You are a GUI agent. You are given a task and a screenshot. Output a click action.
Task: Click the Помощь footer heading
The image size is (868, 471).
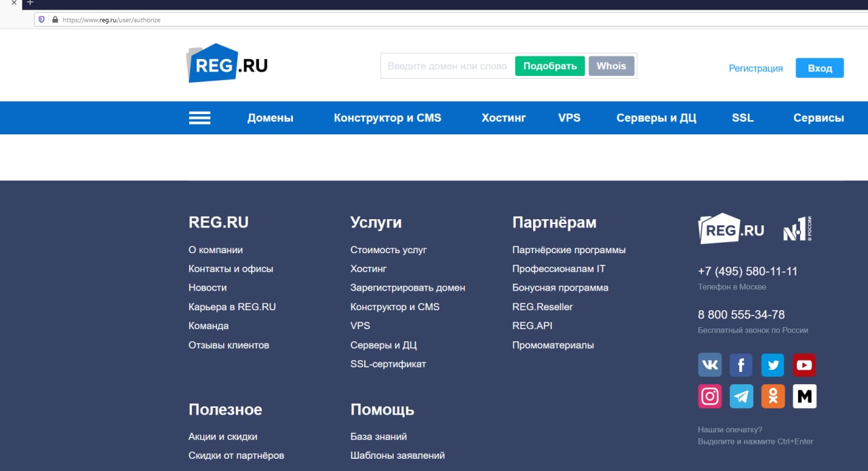(x=382, y=410)
